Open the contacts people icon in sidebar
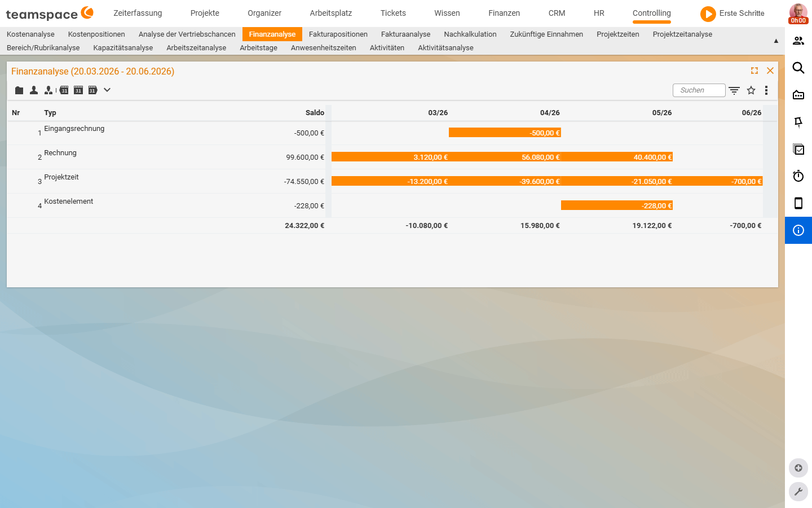The width and height of the screenshot is (812, 508). pos(798,41)
